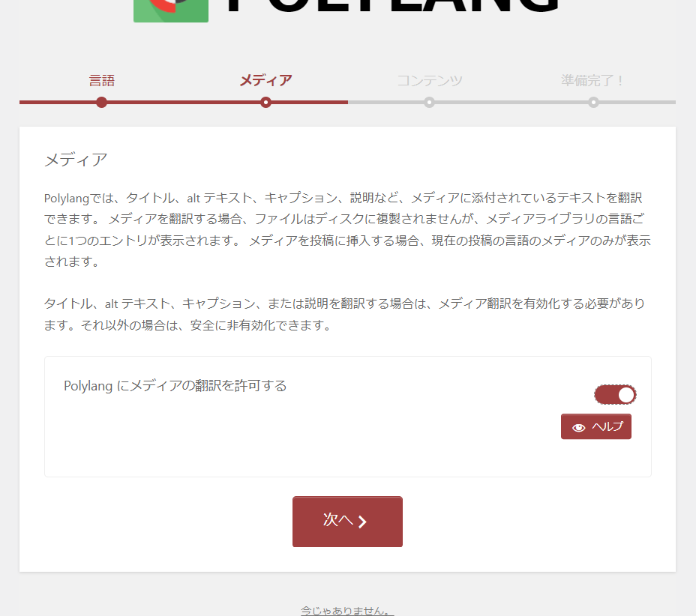Go to the 言語 step label
The width and height of the screenshot is (696, 616).
click(x=102, y=80)
